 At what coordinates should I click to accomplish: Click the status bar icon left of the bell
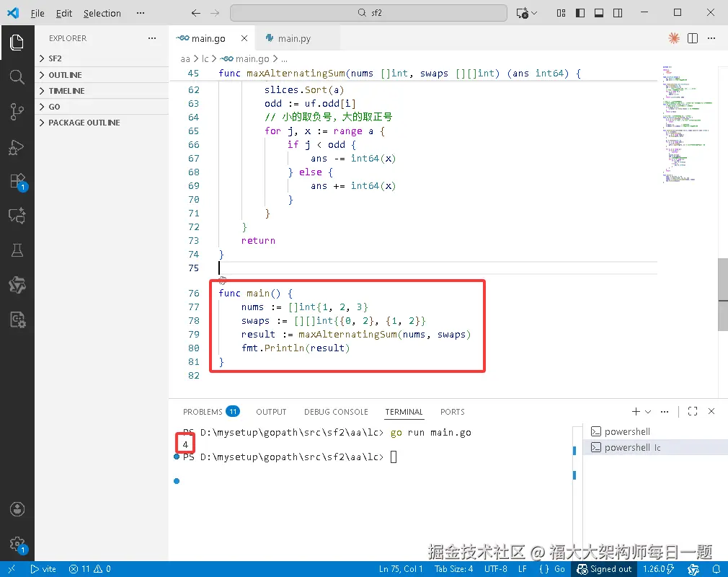pos(693,568)
